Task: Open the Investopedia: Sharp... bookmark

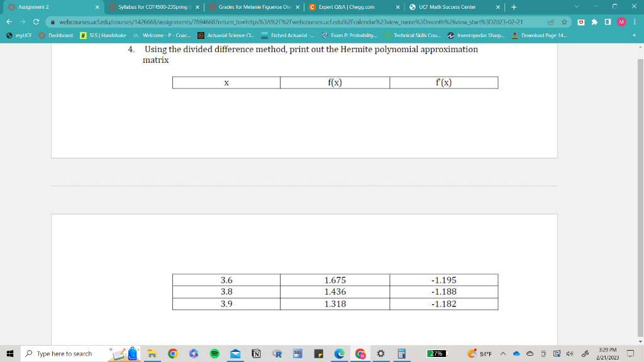Action: pos(476,35)
